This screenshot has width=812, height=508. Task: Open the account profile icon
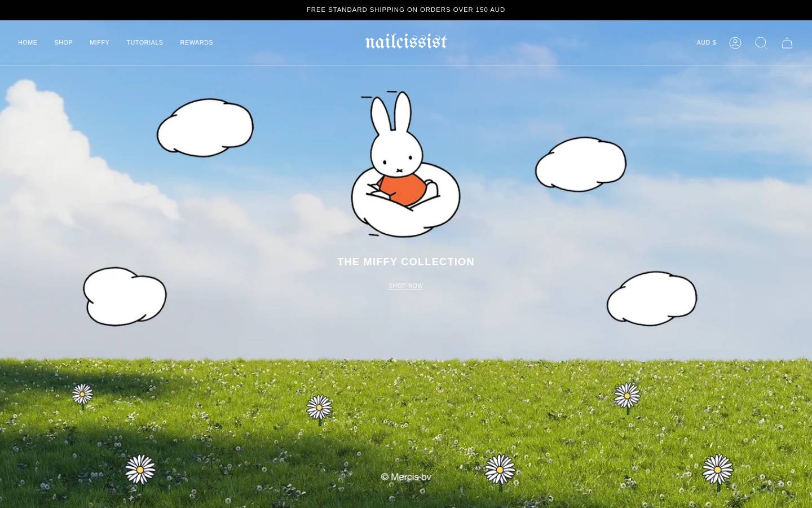pos(735,43)
